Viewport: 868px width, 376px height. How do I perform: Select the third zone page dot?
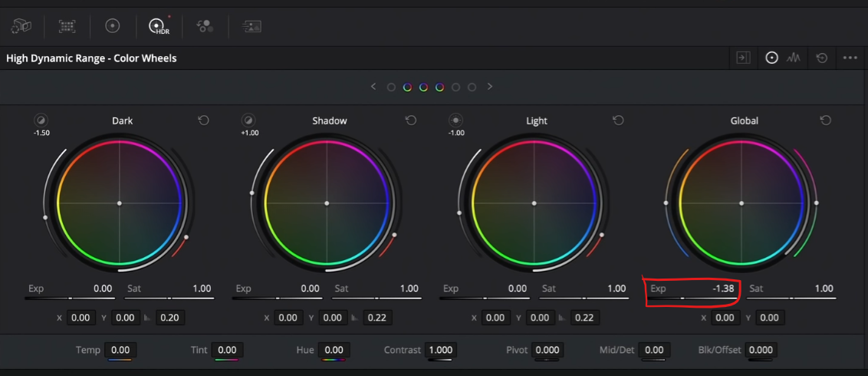(423, 87)
